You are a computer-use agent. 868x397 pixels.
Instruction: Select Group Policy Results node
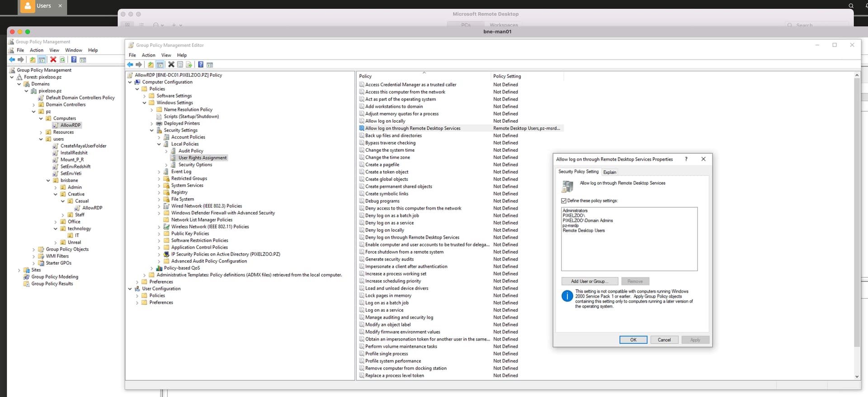(x=52, y=284)
